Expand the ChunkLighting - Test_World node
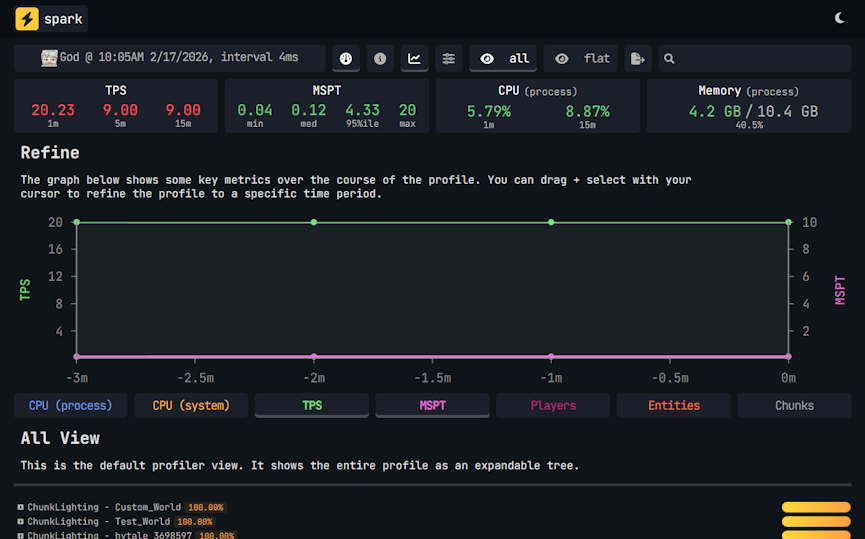Image resolution: width=865 pixels, height=539 pixels. click(x=20, y=521)
